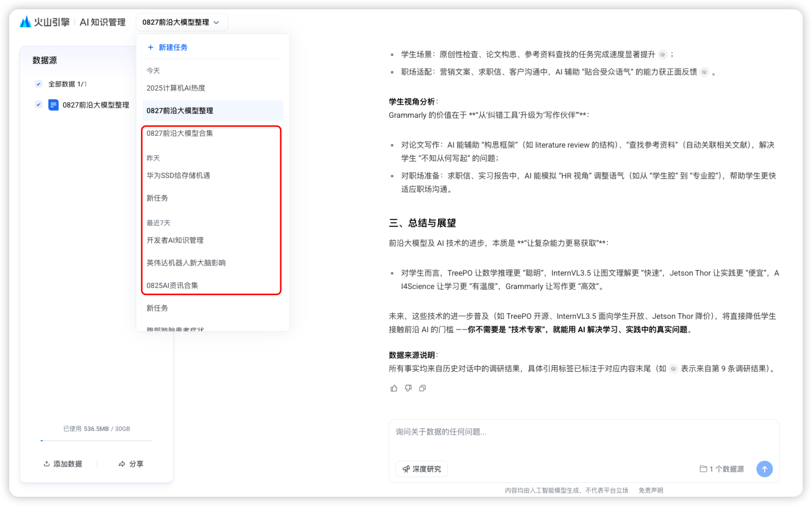812x506 pixels.
Task: Click the 学生视角分析 label
Action: [x=412, y=102]
